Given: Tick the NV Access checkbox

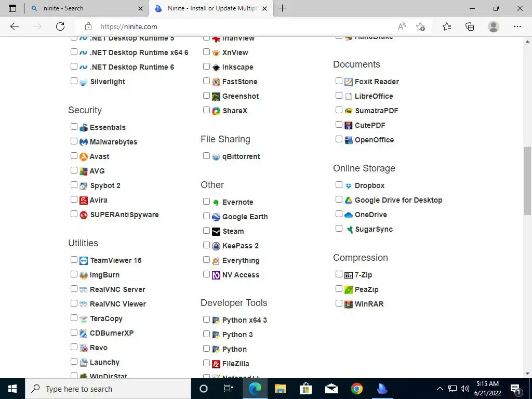Looking at the screenshot, I should click(206, 274).
